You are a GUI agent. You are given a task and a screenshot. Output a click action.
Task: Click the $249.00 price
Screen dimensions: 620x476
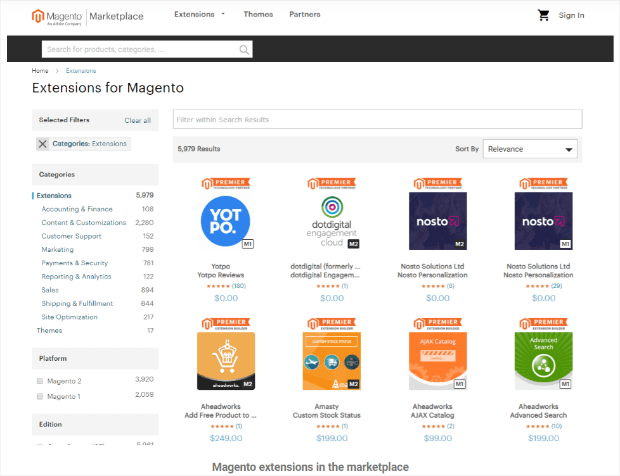[226, 438]
